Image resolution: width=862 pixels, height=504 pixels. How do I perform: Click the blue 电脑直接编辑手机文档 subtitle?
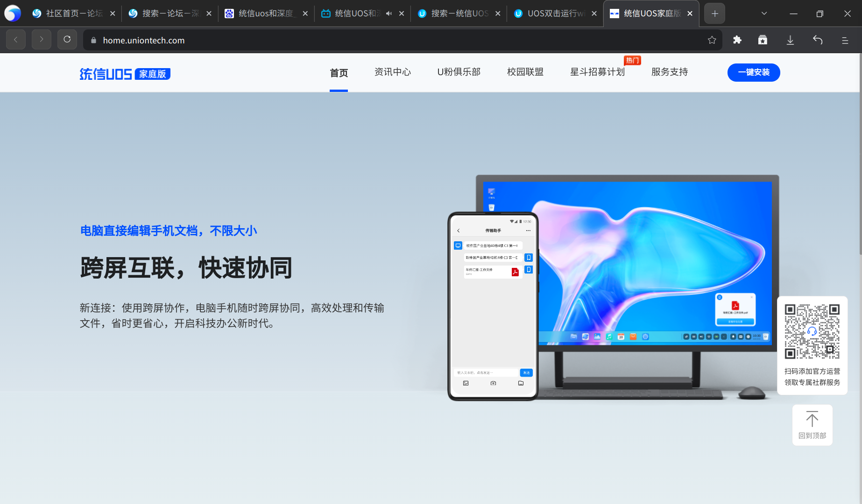169,231
